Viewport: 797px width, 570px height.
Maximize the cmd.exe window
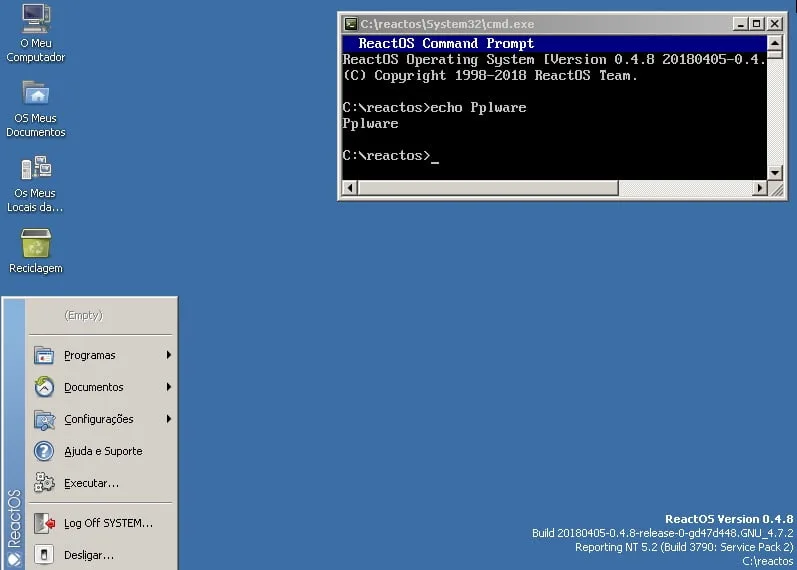pyautogui.click(x=756, y=23)
